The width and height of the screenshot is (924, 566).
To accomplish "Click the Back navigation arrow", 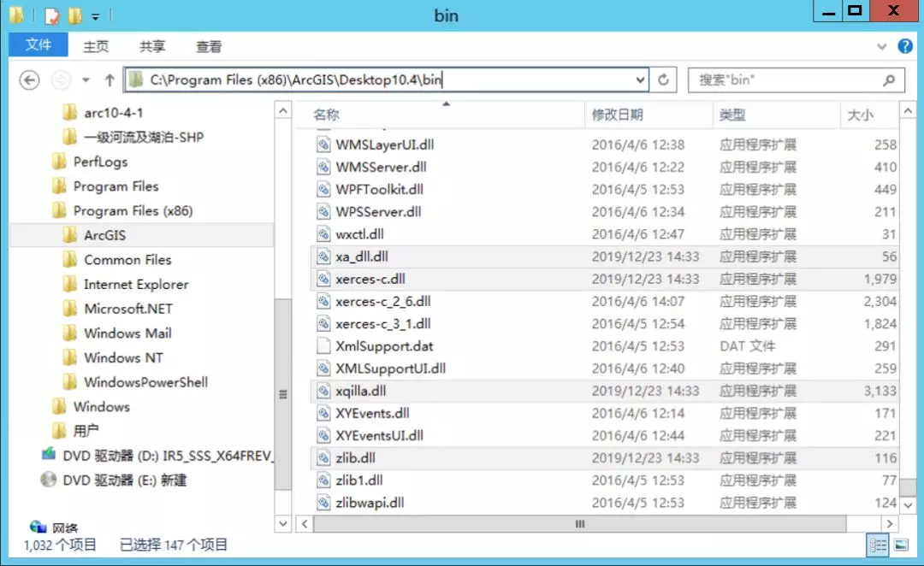I will 29,80.
